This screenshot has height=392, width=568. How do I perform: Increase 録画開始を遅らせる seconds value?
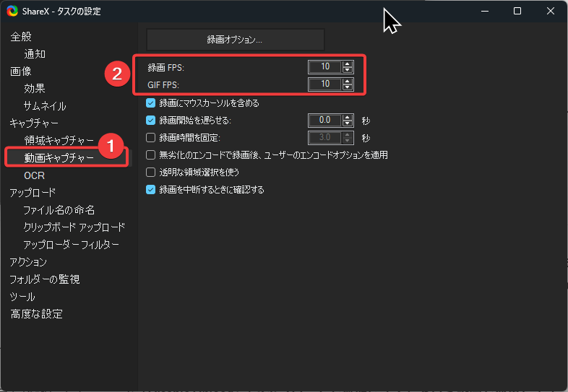pyautogui.click(x=348, y=117)
